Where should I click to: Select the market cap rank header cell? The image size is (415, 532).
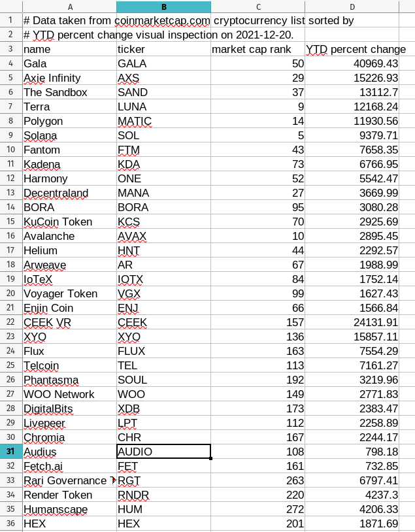click(258, 49)
